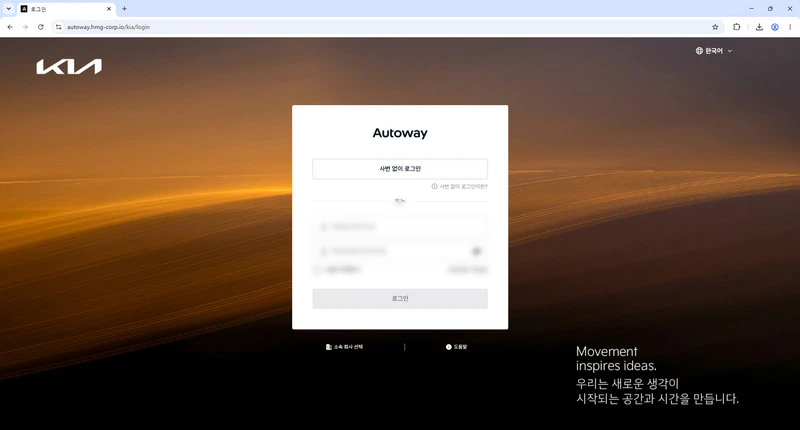The image size is (800, 430).
Task: Click the grey 로그인 submit button
Action: pos(400,299)
